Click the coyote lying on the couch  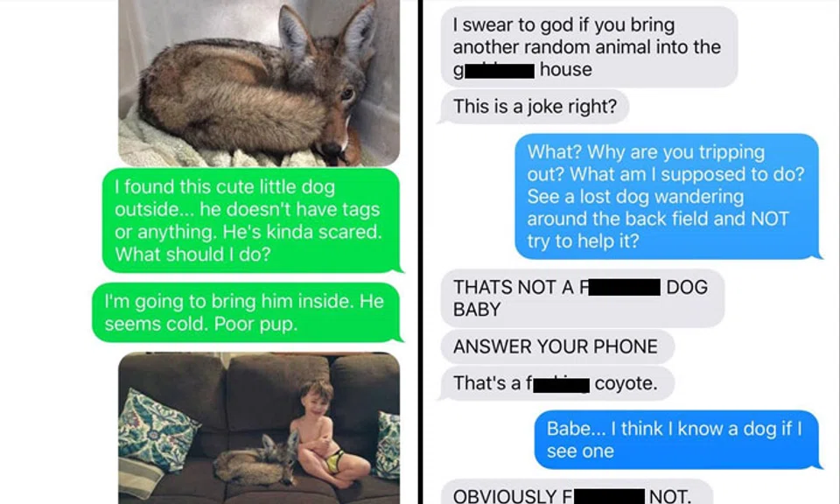tap(256, 460)
